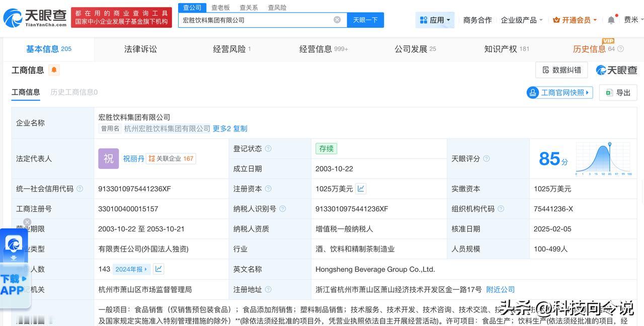The width and height of the screenshot is (644, 326).
Task: Click the 行业 value 酒、饮料和精制茶制造业
Action: (355, 249)
